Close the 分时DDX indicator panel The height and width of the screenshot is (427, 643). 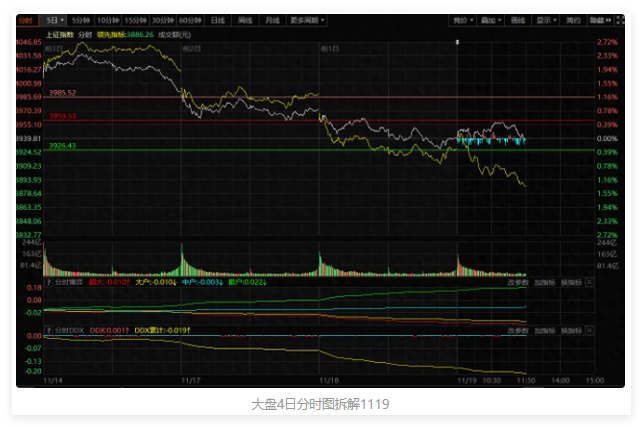(x=589, y=328)
